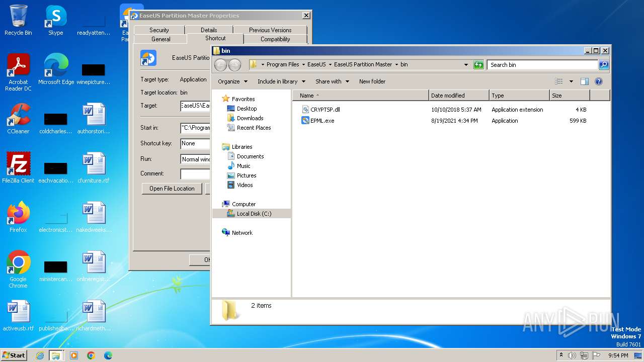644x362 pixels.
Task: Switch to General tab in Properties
Action: tap(161, 39)
